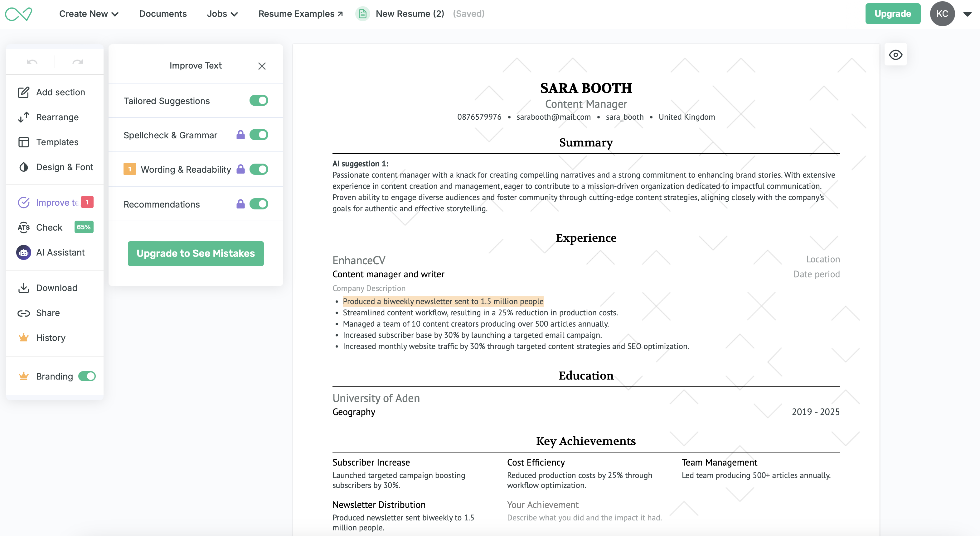The width and height of the screenshot is (980, 536).
Task: Open the AI Assistant
Action: pos(60,252)
